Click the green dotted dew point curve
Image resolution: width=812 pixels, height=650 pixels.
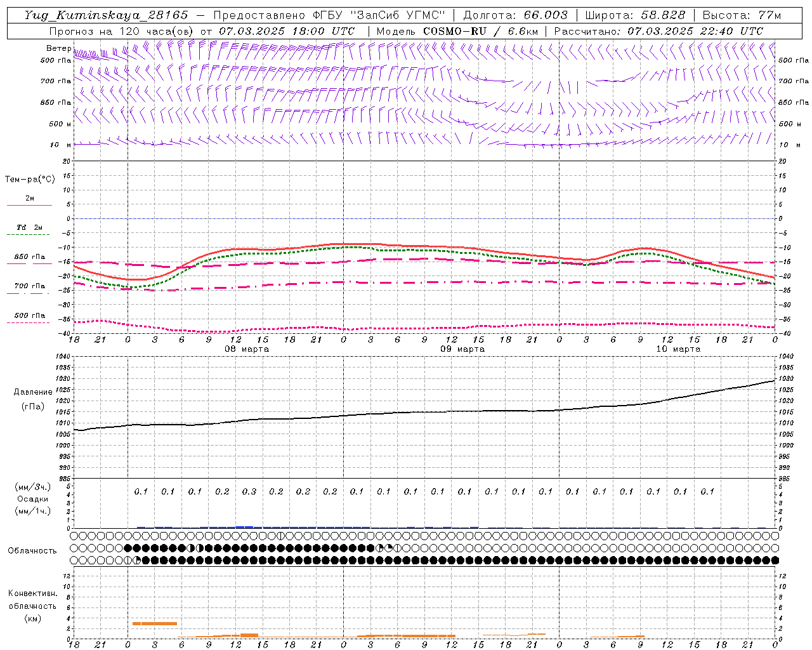point(424,250)
